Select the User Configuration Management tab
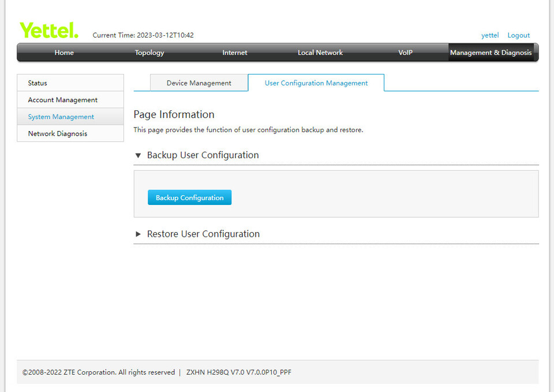The width and height of the screenshot is (554, 392). [x=316, y=83]
